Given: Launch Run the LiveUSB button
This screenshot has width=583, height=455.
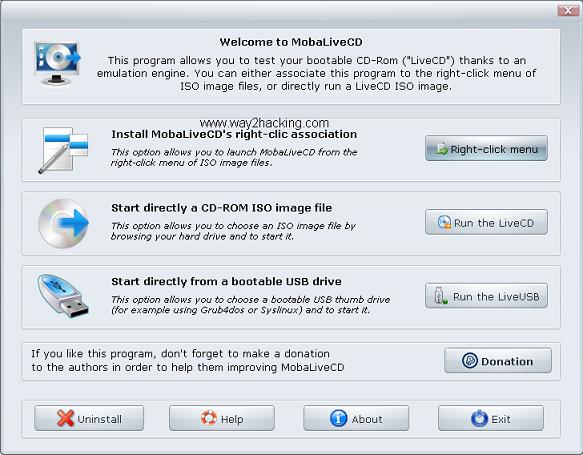Looking at the screenshot, I should (486, 296).
